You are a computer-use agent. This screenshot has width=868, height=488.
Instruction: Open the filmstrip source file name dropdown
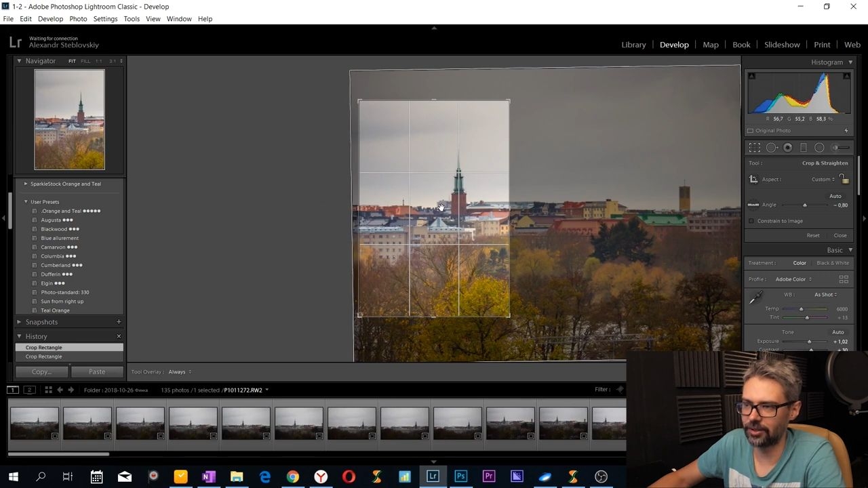[245, 390]
